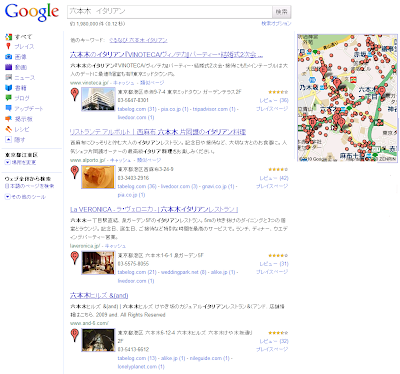Expand 場所を変更 change location option
The image size is (400, 374).
[20, 162]
